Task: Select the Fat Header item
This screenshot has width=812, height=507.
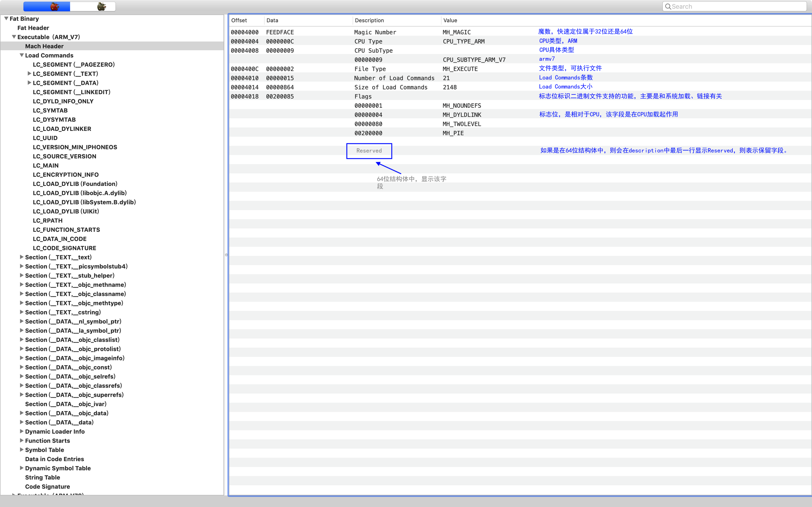Action: [x=33, y=28]
